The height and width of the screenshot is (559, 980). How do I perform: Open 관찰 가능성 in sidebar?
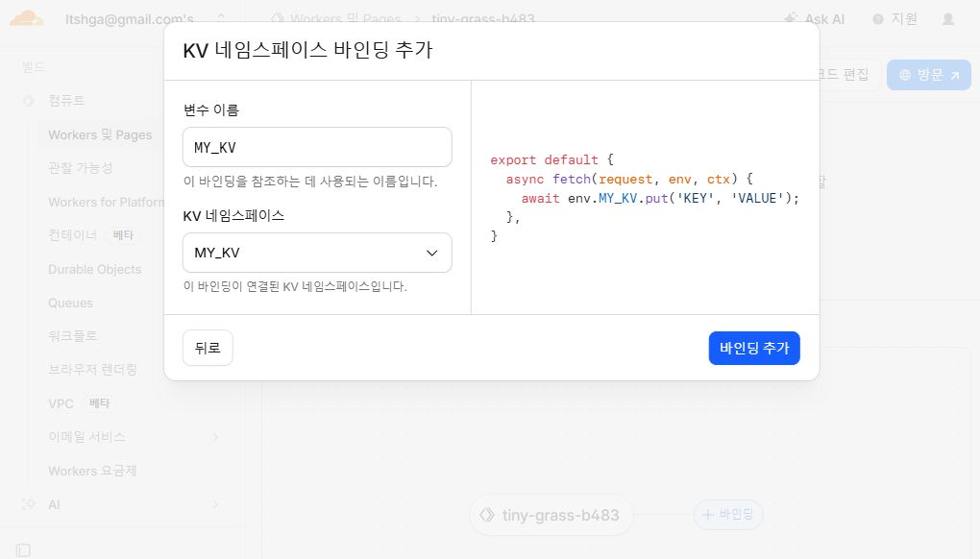click(x=81, y=168)
